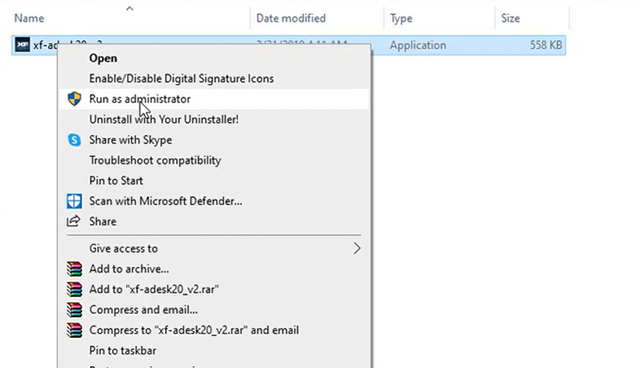
Task: Click the WinRAR icon beside Add to archive
Action: tap(74, 269)
